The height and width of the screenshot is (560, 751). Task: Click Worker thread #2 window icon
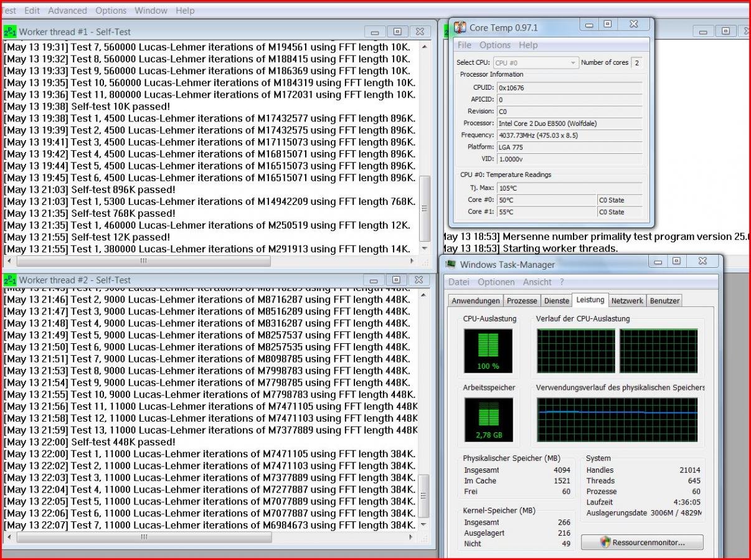pos(9,280)
